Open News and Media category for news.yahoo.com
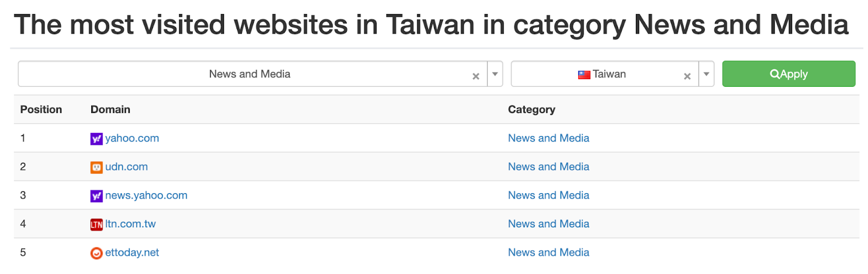 (x=548, y=195)
